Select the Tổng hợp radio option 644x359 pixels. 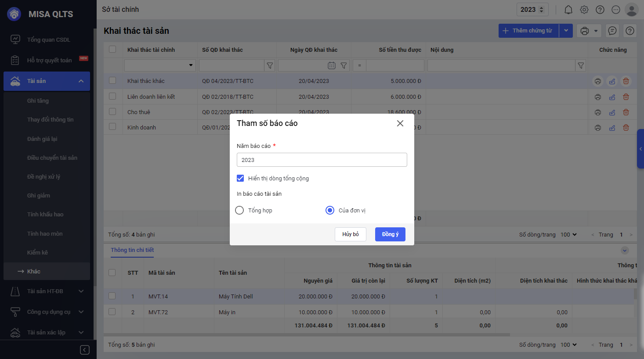tap(239, 210)
